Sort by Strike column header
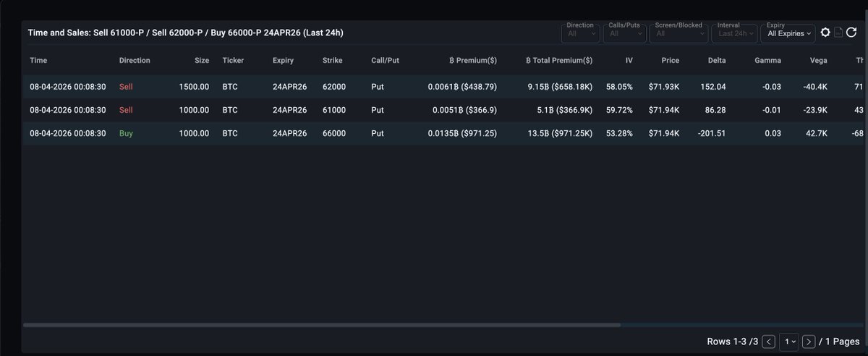This screenshot has width=868, height=356. [x=333, y=60]
